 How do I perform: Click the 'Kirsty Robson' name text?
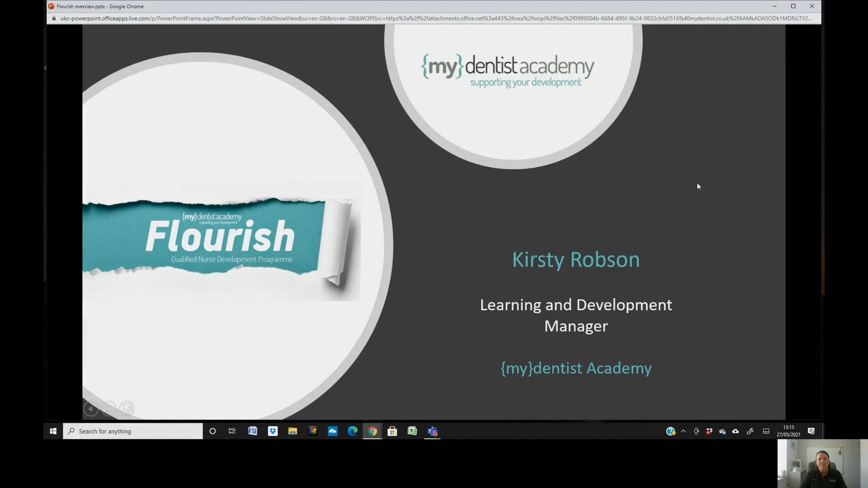[x=576, y=260]
